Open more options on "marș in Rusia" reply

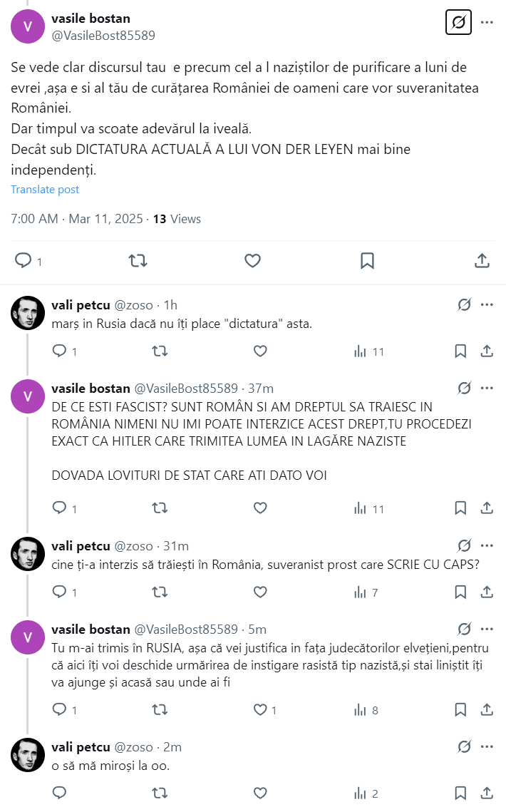click(x=487, y=305)
